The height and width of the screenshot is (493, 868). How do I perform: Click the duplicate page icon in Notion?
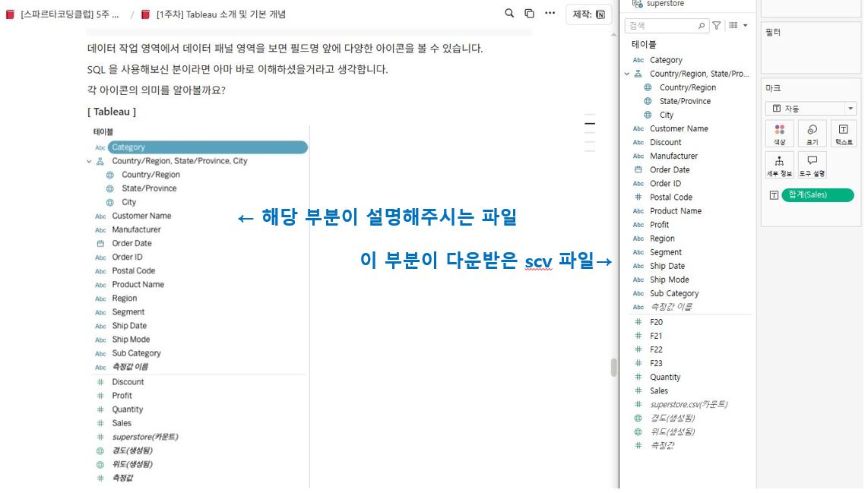(x=529, y=13)
